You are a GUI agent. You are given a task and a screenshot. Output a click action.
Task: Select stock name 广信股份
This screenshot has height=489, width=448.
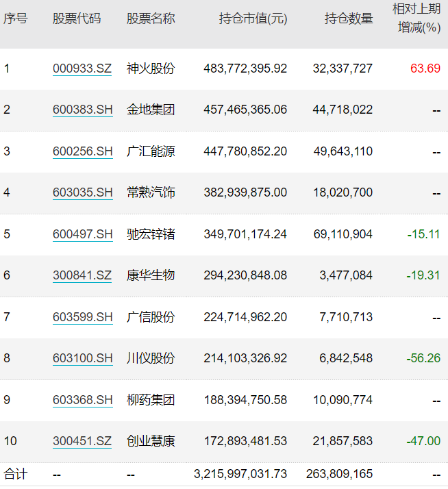pos(151,317)
